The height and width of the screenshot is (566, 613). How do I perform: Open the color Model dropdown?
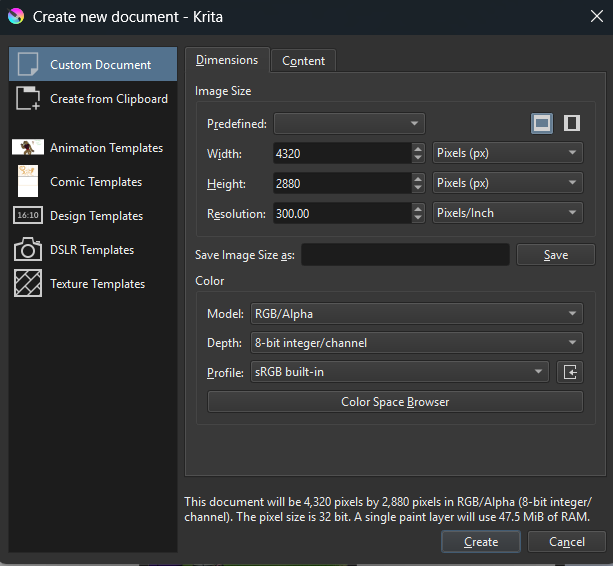[414, 314]
